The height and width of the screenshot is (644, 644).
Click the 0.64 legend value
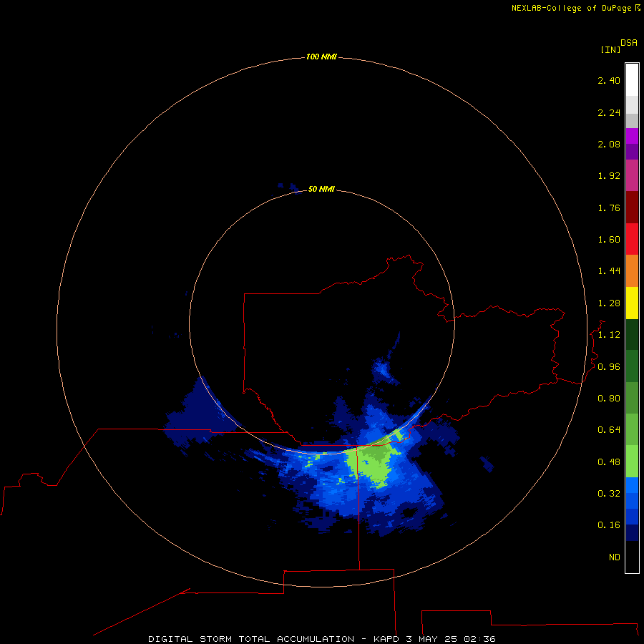point(609,430)
